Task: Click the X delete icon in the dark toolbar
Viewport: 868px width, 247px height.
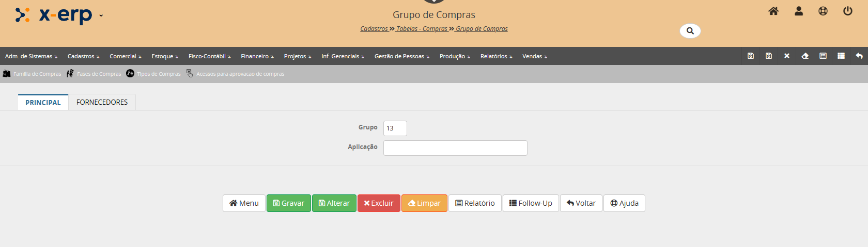Action: pyautogui.click(x=787, y=56)
